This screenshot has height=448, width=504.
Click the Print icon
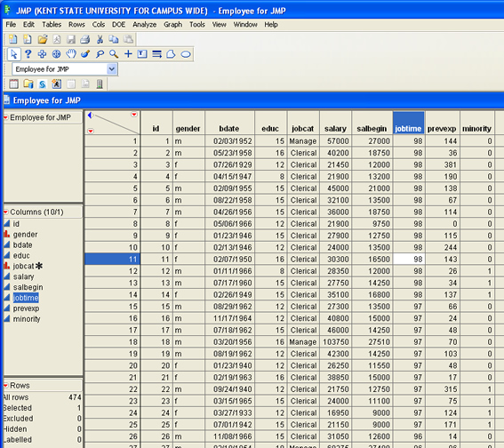[84, 39]
